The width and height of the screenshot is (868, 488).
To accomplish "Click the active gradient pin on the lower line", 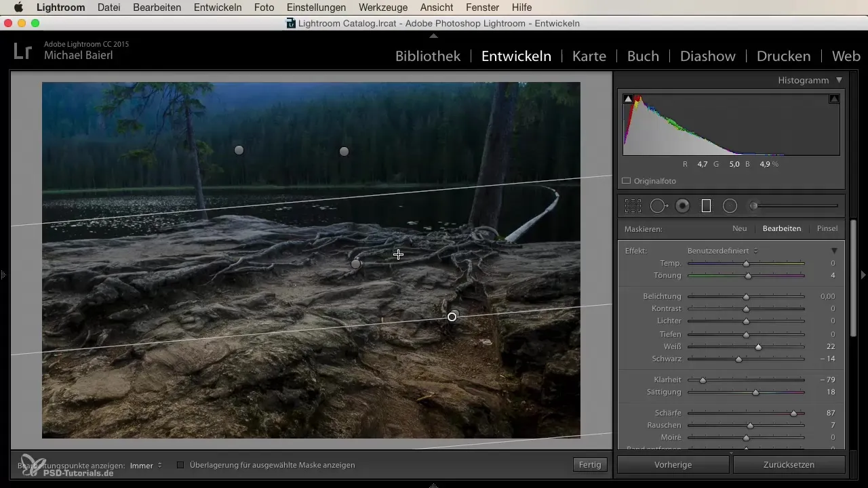I will tap(452, 317).
